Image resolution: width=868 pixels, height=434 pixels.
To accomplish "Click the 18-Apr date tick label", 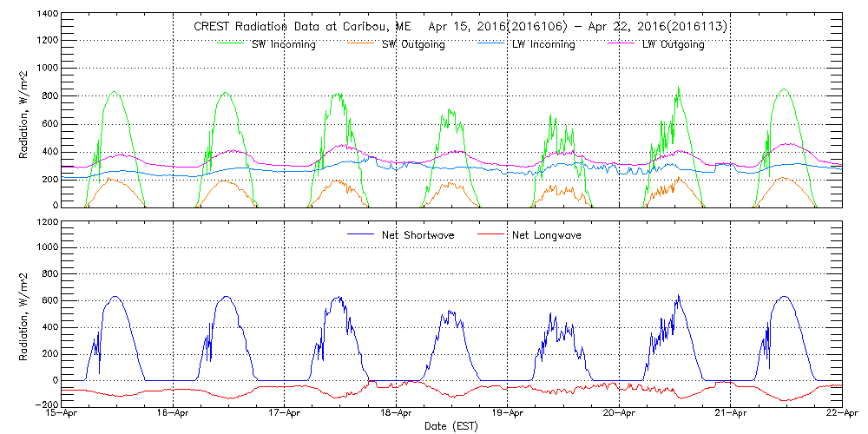I will coord(397,414).
